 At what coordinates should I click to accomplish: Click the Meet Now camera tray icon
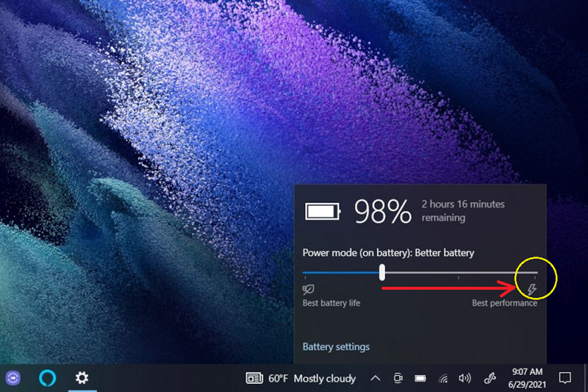point(398,379)
